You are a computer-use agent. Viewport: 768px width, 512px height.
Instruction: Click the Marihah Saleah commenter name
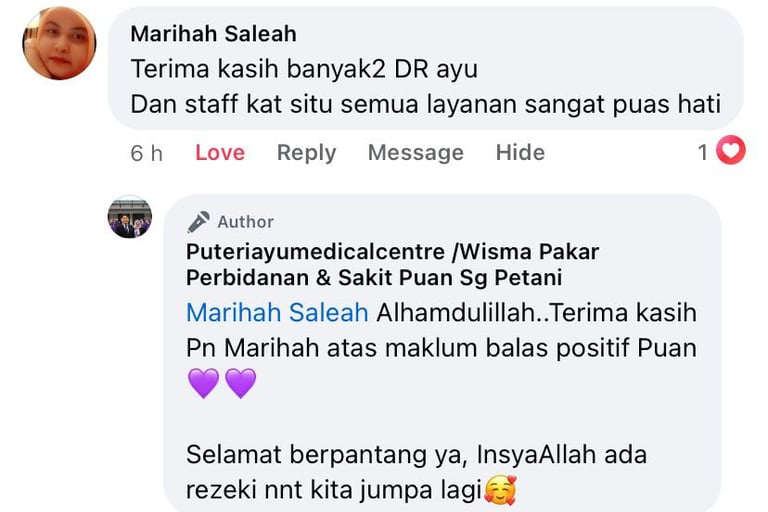[x=214, y=34]
